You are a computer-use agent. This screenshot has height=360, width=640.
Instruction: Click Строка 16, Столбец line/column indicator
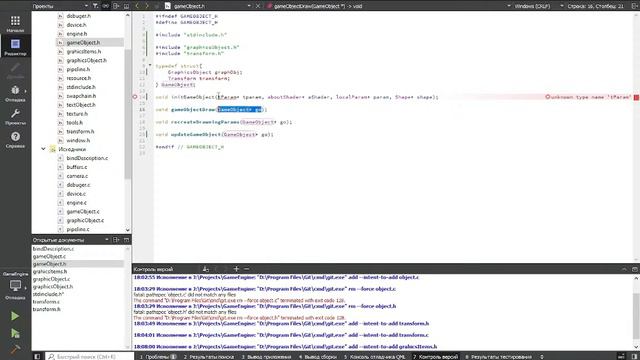click(x=595, y=6)
